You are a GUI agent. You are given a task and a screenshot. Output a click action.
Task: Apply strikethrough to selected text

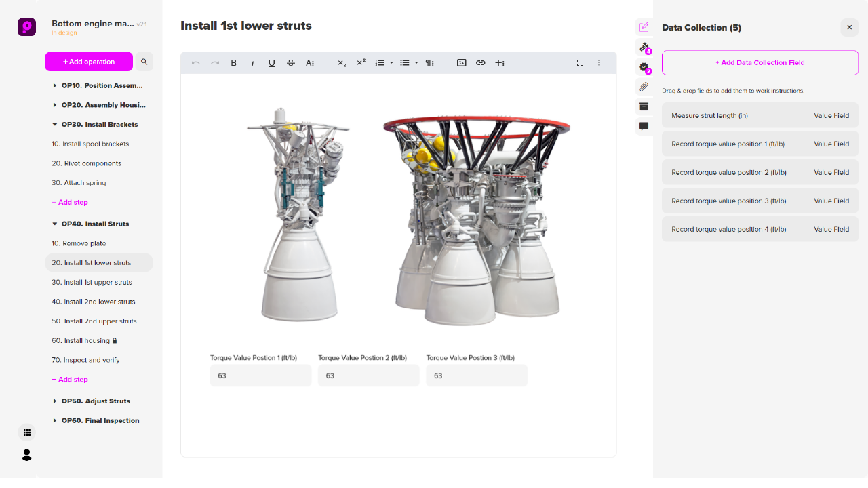click(x=290, y=62)
